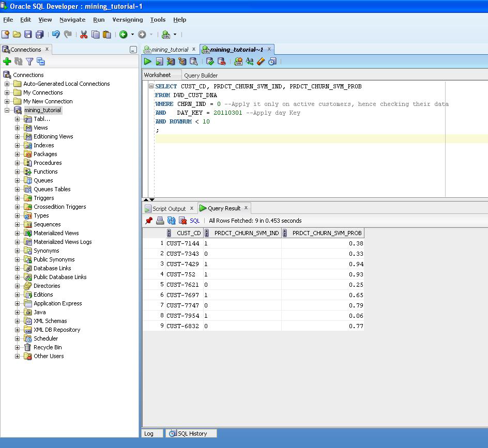This screenshot has height=448, width=488.
Task: Switch to the Script Output tab
Action: tap(169, 209)
